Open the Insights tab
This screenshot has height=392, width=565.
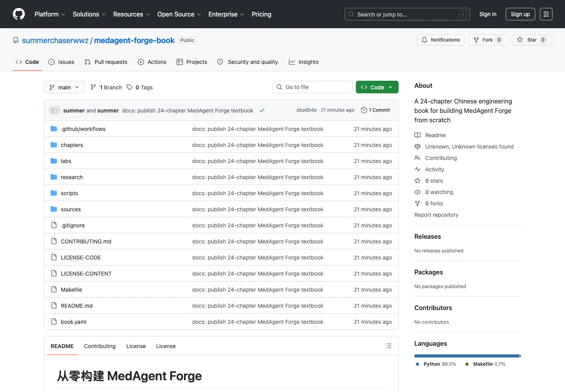click(x=304, y=62)
